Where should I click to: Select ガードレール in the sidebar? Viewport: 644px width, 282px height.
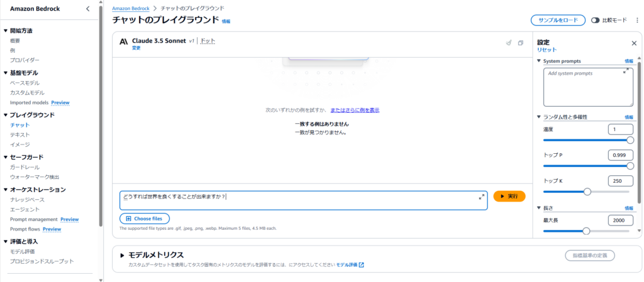(25, 167)
